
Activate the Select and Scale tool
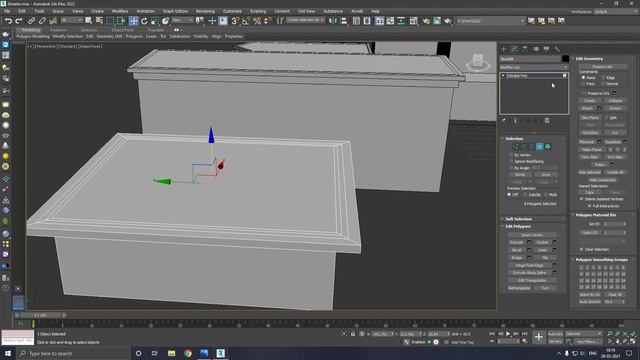point(155,21)
